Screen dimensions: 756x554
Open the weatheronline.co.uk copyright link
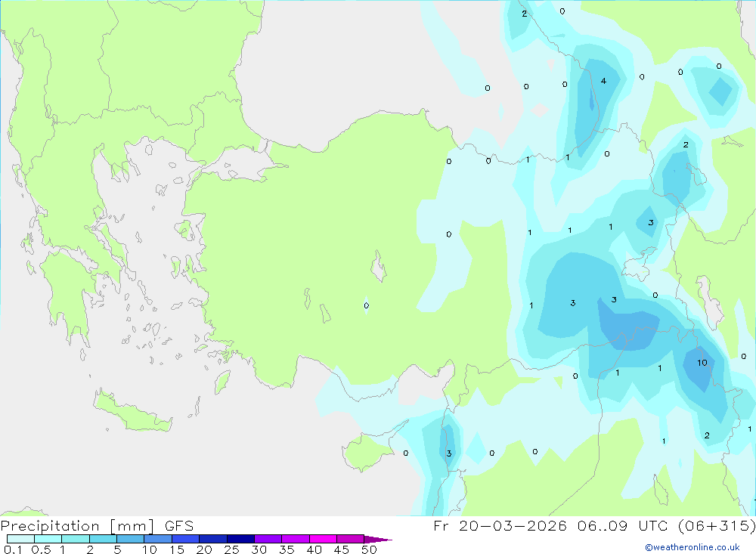pos(692,547)
